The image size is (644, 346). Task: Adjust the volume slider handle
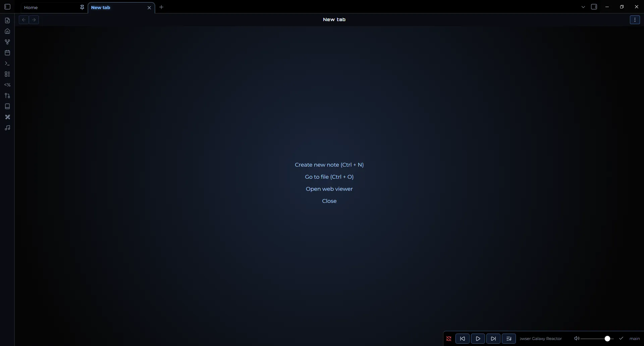(607, 339)
